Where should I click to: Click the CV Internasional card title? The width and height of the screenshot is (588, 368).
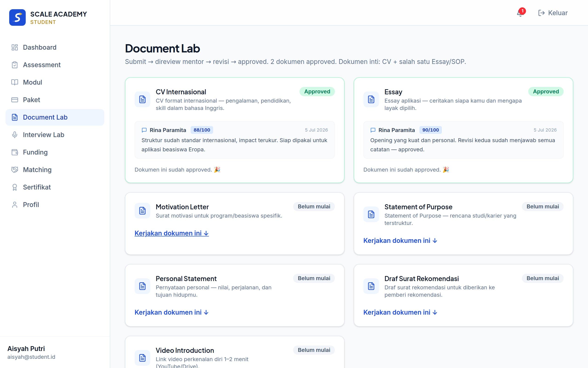click(x=181, y=92)
